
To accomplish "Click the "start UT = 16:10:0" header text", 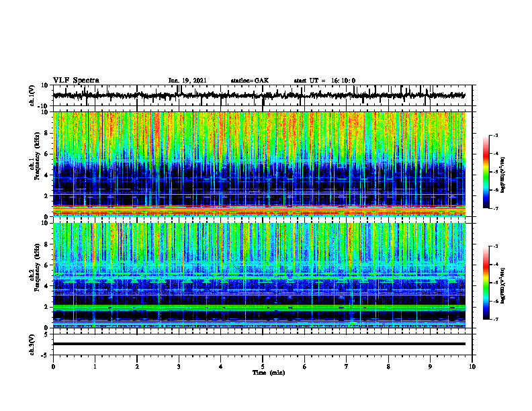I will [324, 81].
